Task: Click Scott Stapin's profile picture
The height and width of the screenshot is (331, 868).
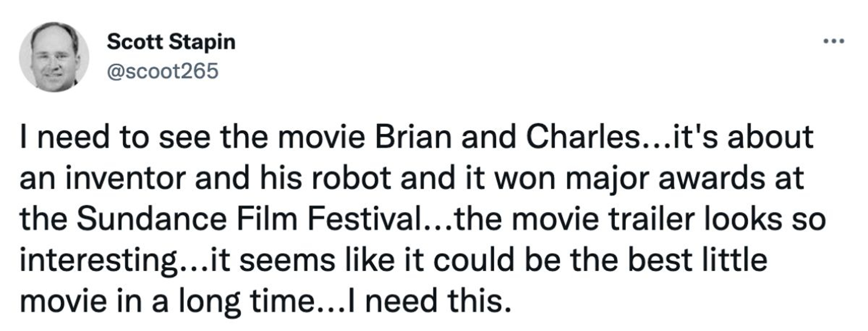Action: [54, 57]
